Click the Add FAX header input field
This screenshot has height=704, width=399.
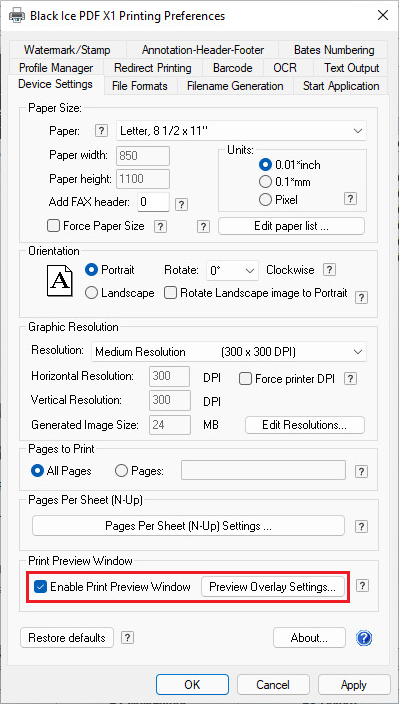pyautogui.click(x=153, y=202)
